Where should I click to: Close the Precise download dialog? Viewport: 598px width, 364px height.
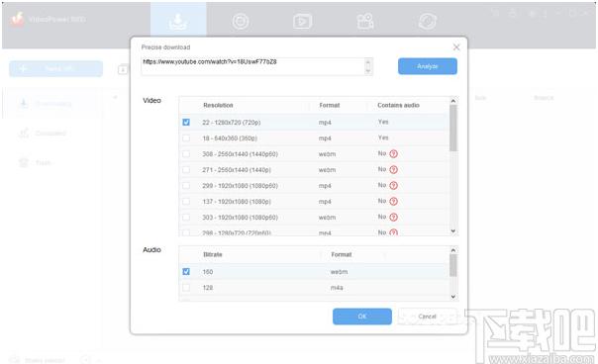click(456, 46)
